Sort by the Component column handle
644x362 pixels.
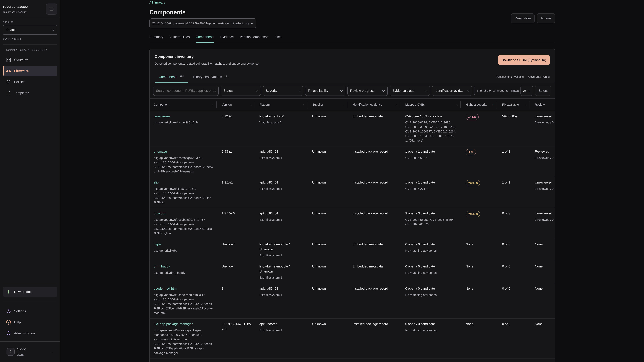pos(213,105)
